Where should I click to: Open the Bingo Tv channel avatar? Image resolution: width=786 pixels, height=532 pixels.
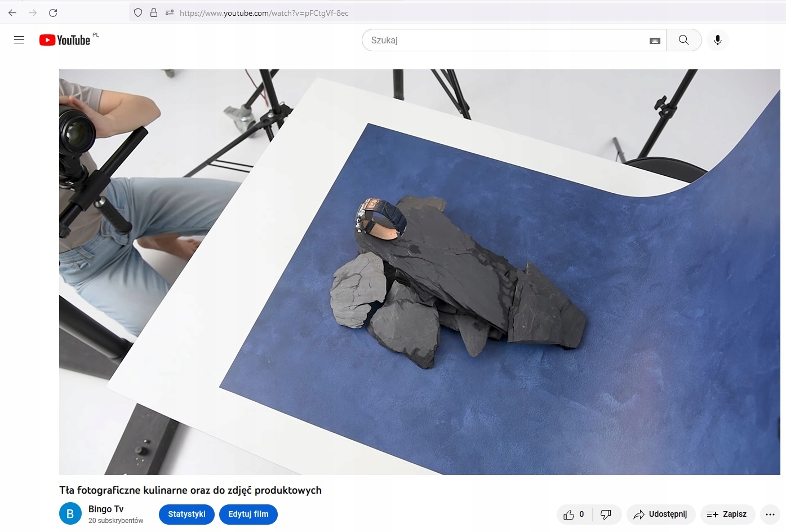click(70, 513)
